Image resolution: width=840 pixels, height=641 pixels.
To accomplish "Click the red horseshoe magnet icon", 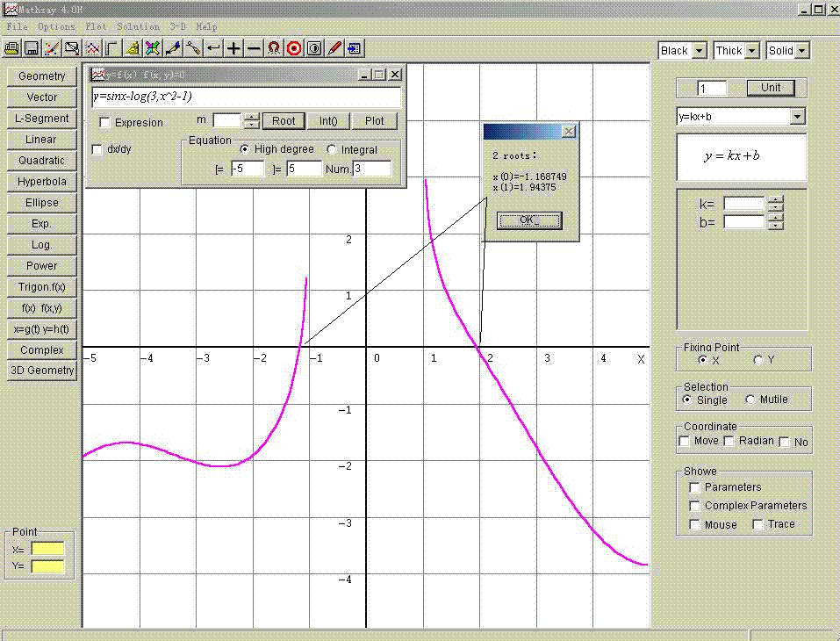I will tap(274, 49).
